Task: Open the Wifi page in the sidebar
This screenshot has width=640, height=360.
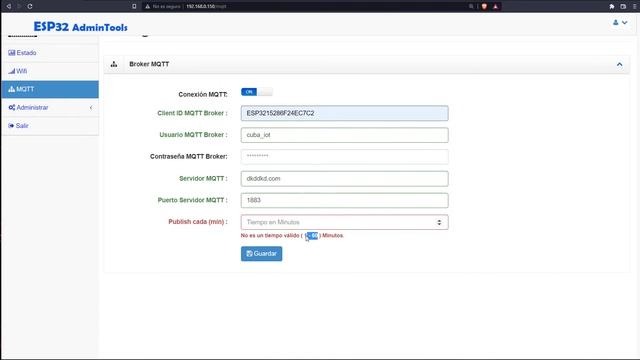Action: tap(50, 71)
